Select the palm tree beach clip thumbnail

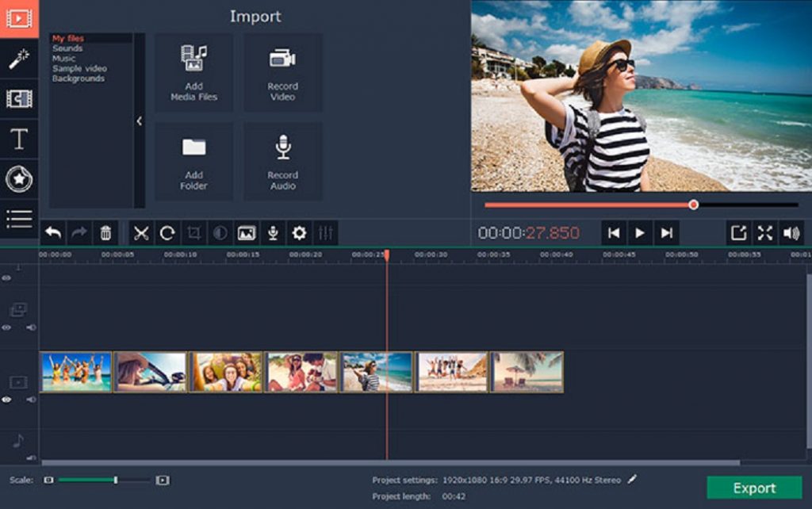click(527, 372)
